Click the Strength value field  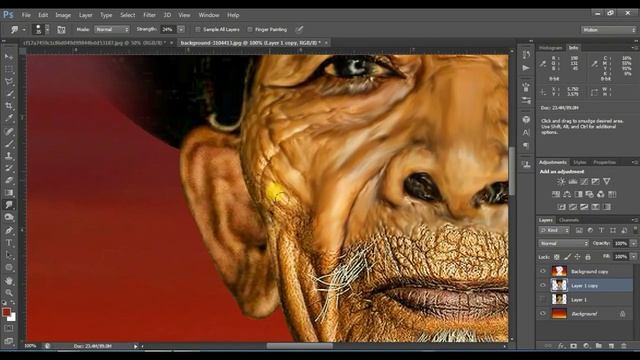[168, 29]
